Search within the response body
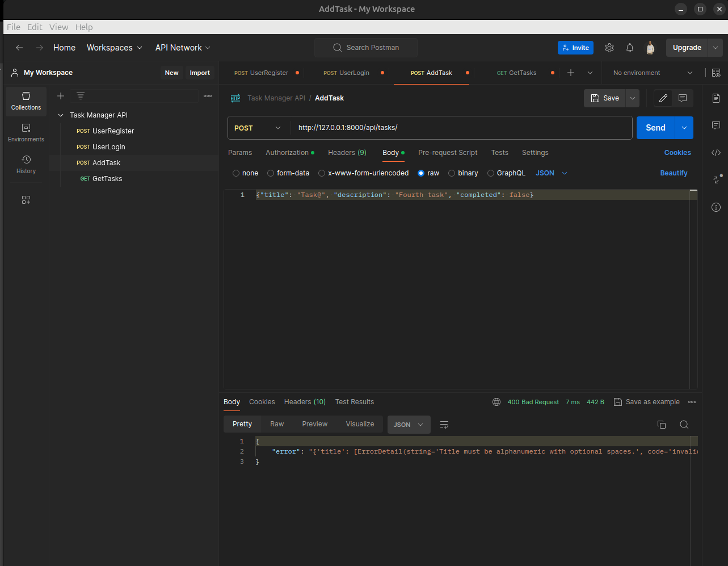 684,425
